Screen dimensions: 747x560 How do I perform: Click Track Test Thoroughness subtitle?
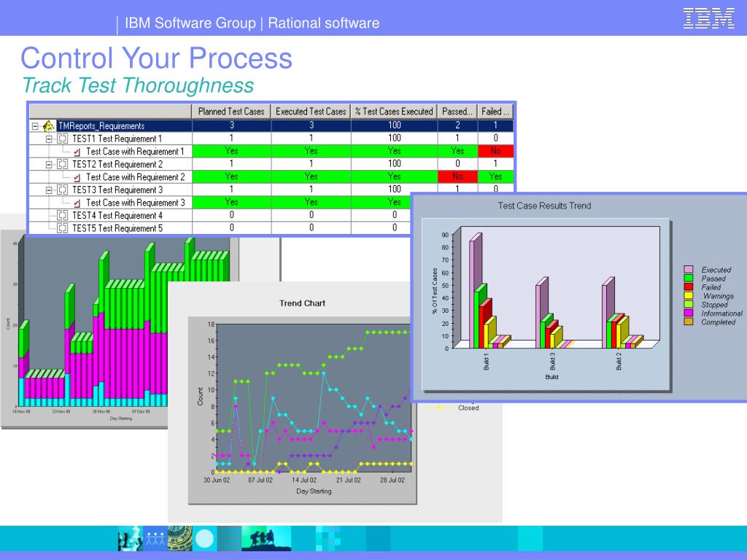point(138,86)
